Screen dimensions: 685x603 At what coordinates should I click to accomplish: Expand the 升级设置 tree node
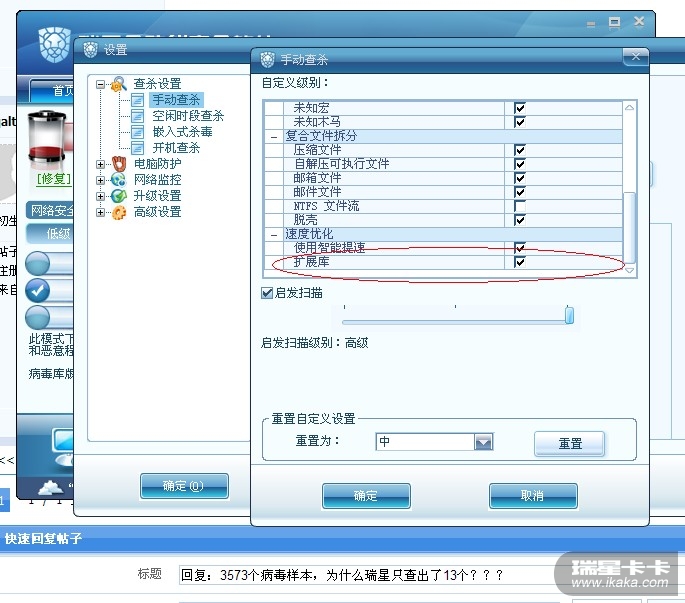pyautogui.click(x=100, y=196)
